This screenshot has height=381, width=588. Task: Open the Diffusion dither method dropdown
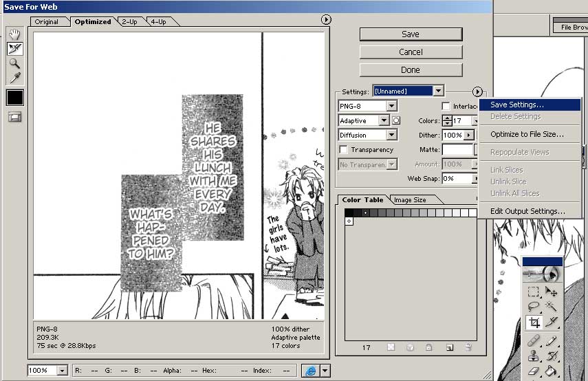(x=391, y=135)
